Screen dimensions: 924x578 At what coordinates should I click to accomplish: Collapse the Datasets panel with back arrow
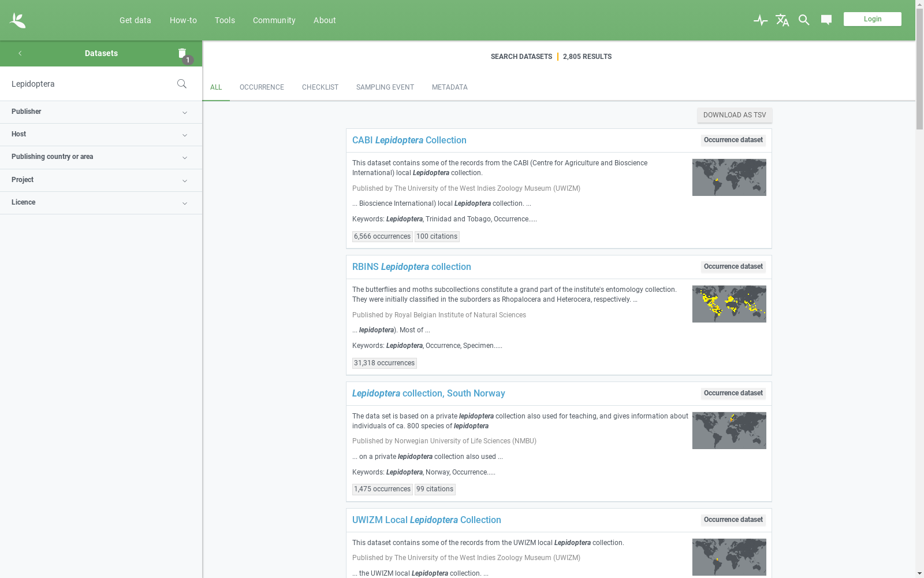(x=20, y=53)
